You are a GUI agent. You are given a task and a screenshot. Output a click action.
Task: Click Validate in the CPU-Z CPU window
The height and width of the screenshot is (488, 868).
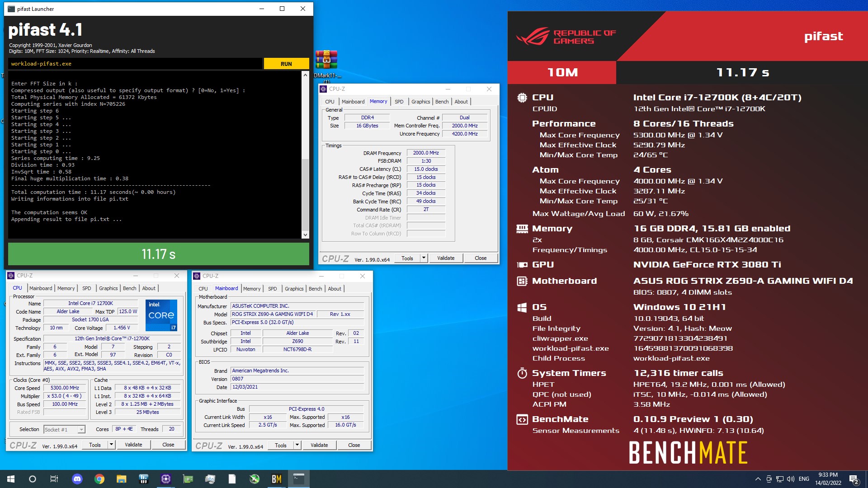point(133,445)
